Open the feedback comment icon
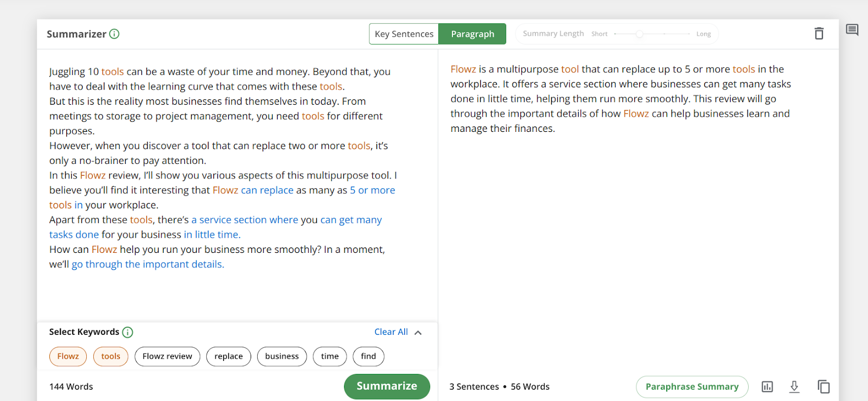This screenshot has width=868, height=401. coord(852,30)
